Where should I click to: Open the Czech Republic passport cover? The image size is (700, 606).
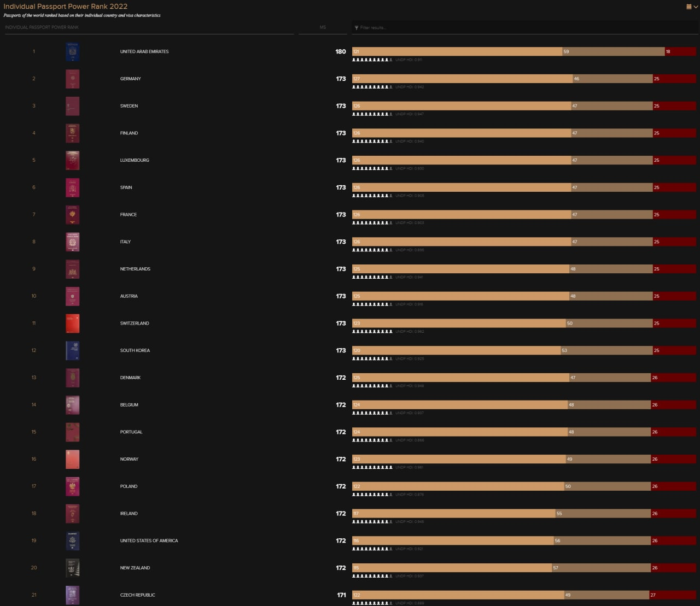pos(72,595)
